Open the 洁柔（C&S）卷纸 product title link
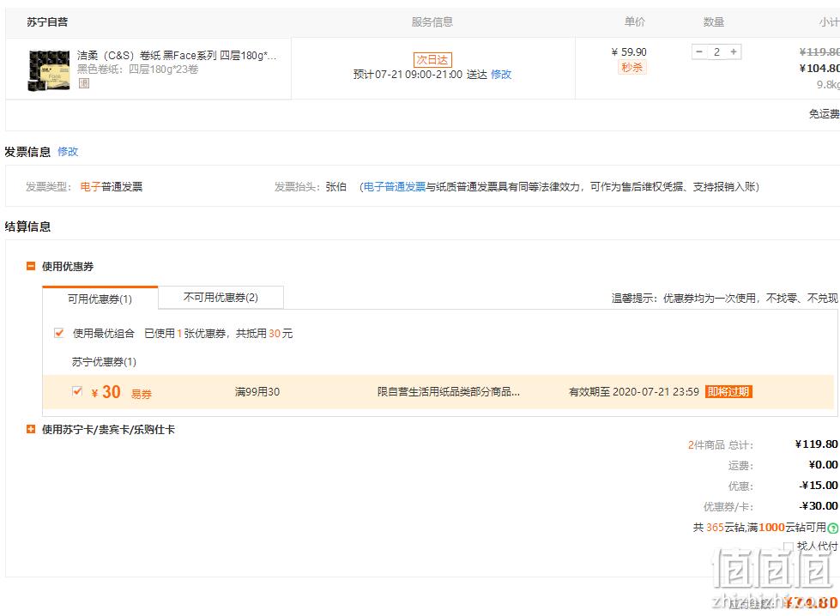 tap(177, 55)
